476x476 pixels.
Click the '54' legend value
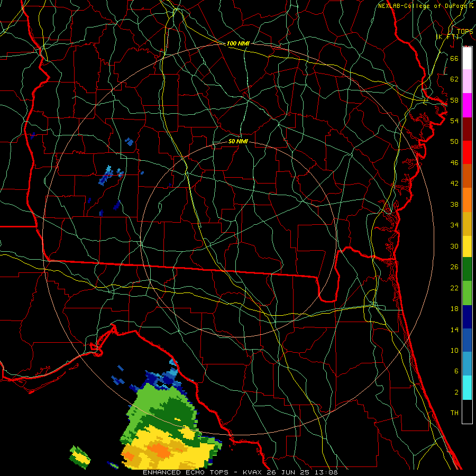click(x=454, y=121)
